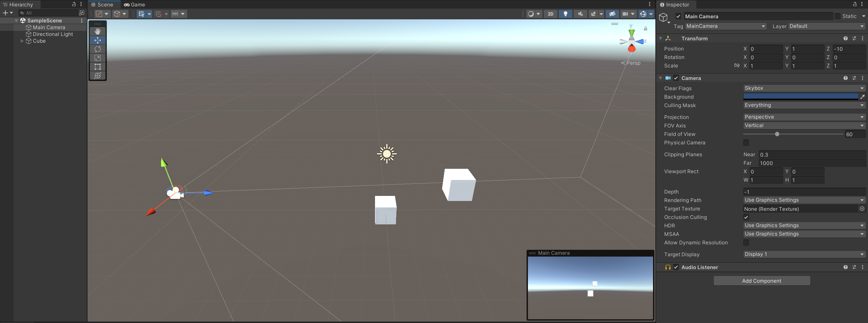Select the Scale tool
The image size is (868, 323).
(x=98, y=58)
